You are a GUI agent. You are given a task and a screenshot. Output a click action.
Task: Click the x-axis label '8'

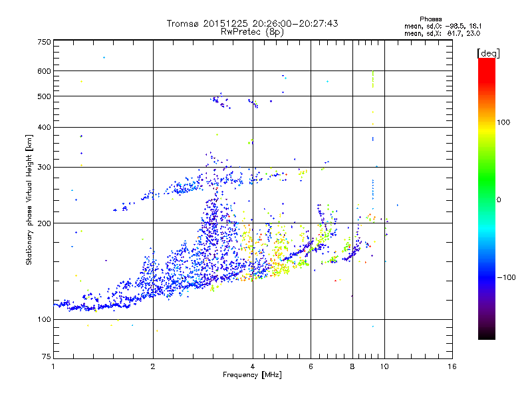[352, 366]
